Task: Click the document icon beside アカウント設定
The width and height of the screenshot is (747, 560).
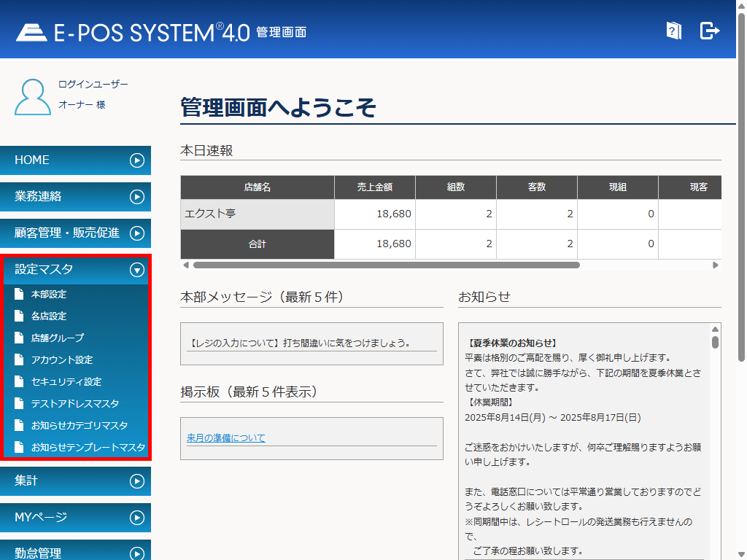Action: tap(19, 360)
